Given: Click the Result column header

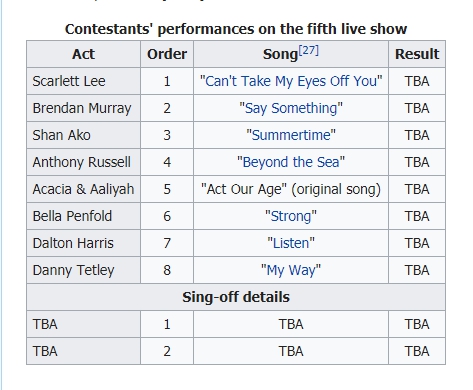Looking at the screenshot, I should (417, 54).
